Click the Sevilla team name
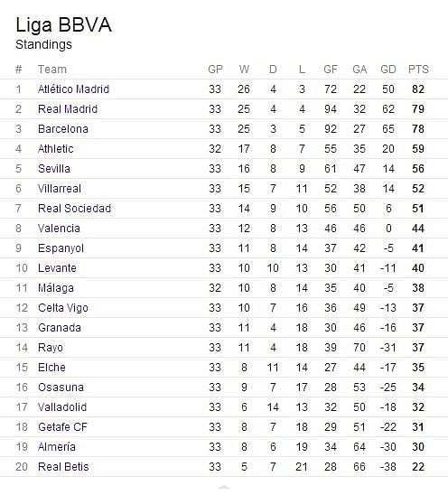The image size is (448, 495). pyautogui.click(x=54, y=169)
